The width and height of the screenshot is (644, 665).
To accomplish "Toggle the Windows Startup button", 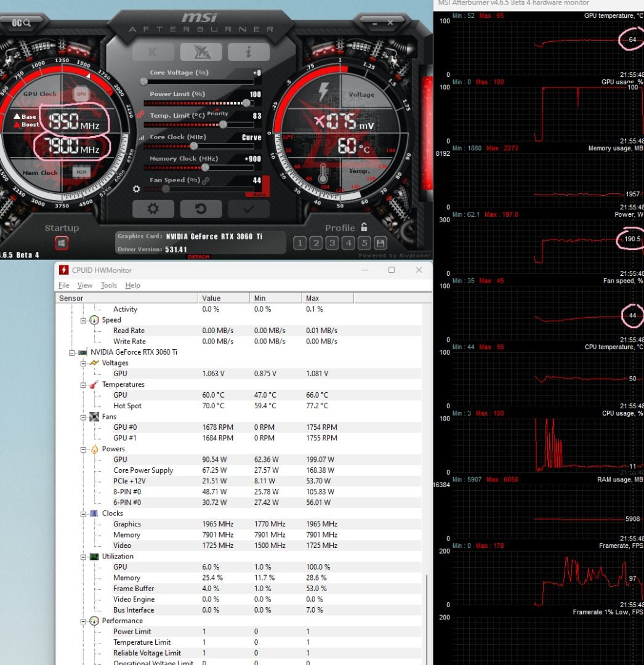I will (62, 243).
